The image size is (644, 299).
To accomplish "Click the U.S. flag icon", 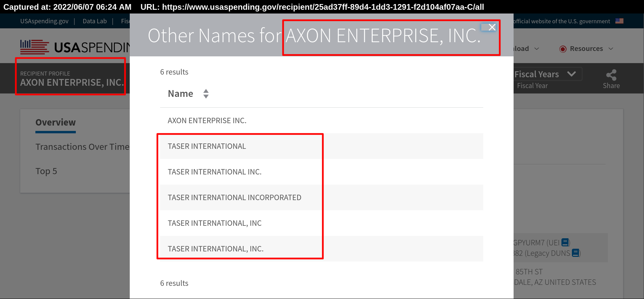I will 619,21.
